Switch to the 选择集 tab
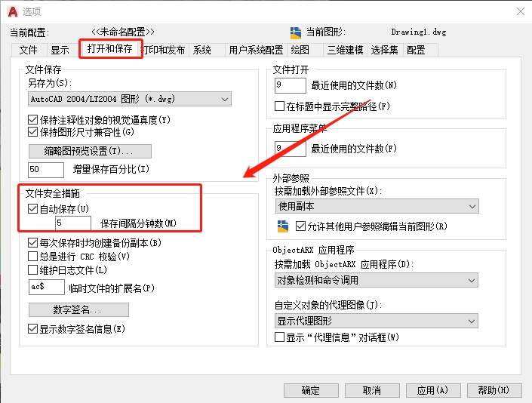 384,51
